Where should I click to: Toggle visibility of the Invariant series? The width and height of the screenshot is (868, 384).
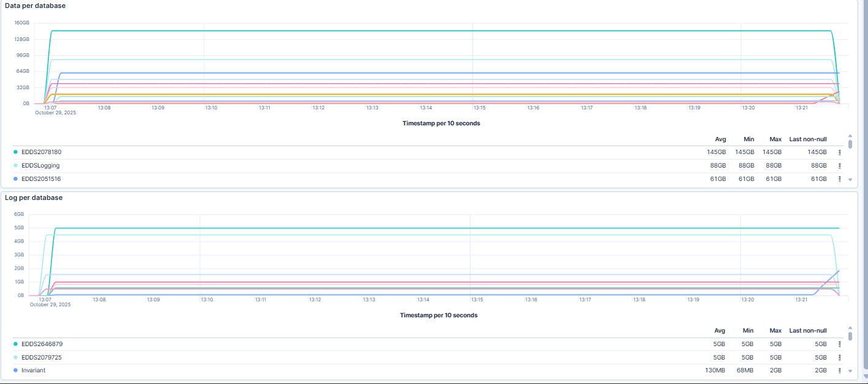click(33, 370)
